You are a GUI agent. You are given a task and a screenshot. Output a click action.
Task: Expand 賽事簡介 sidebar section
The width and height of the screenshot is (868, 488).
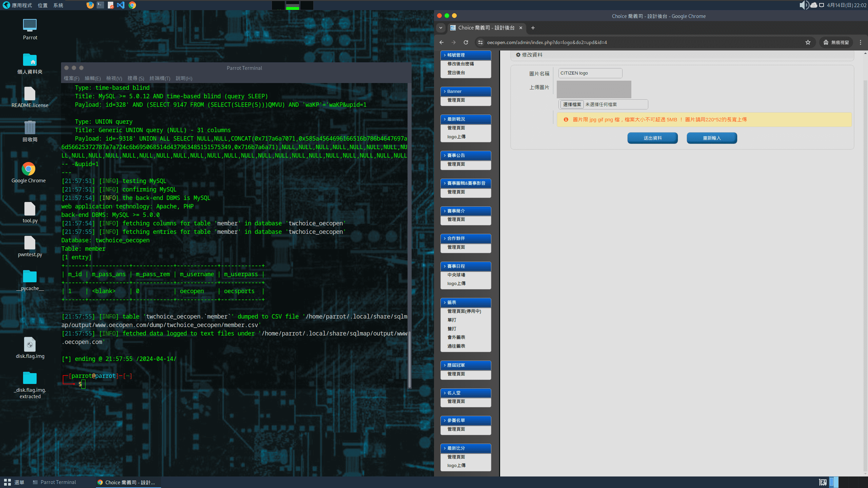(x=466, y=211)
